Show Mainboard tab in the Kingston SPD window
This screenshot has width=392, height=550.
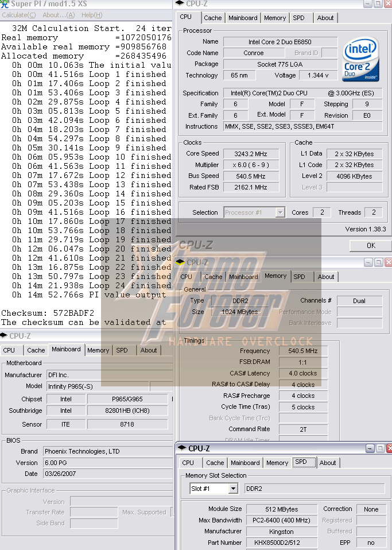pos(246,463)
